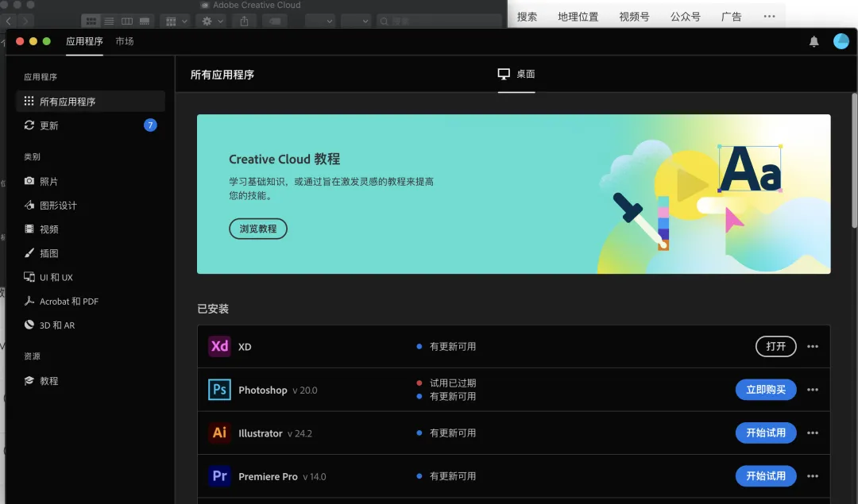The image size is (858, 504).
Task: Open the user account avatar
Action: (841, 41)
